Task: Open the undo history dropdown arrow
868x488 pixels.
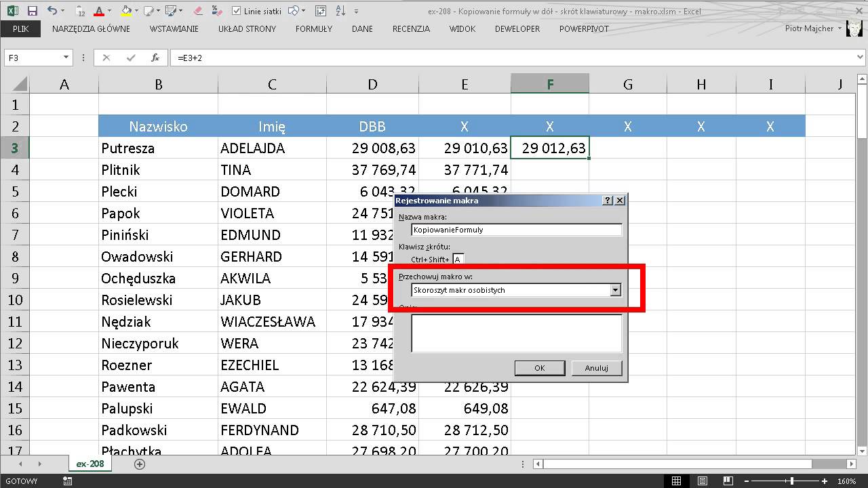Action: click(x=62, y=11)
